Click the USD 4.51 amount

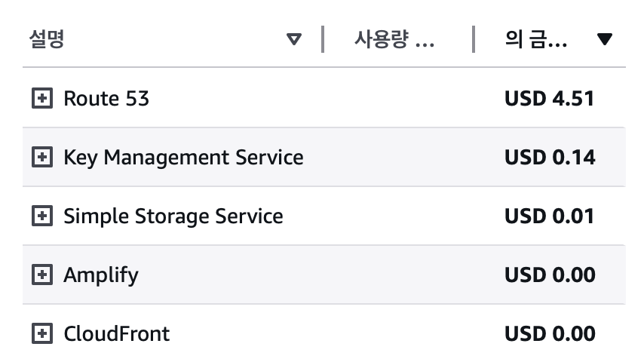[550, 98]
